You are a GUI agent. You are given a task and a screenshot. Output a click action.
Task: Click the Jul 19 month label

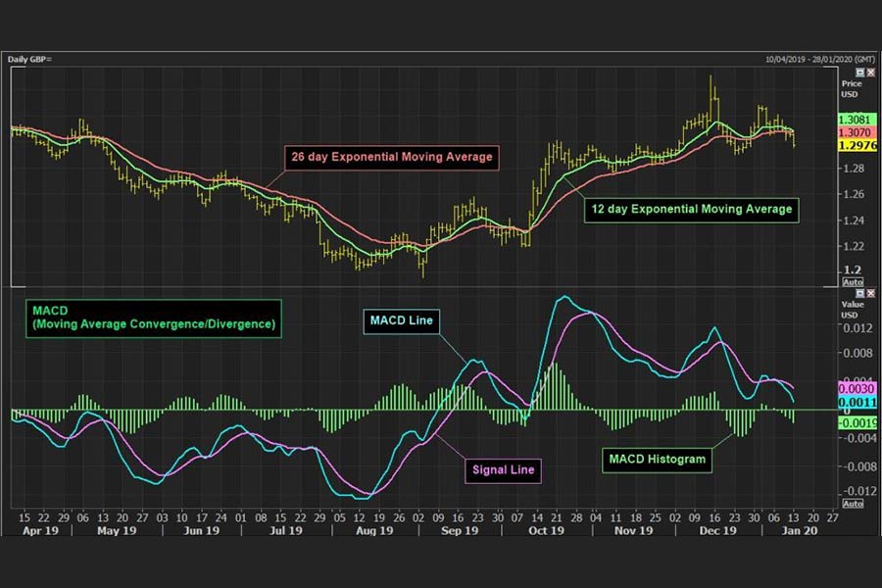[x=286, y=530]
